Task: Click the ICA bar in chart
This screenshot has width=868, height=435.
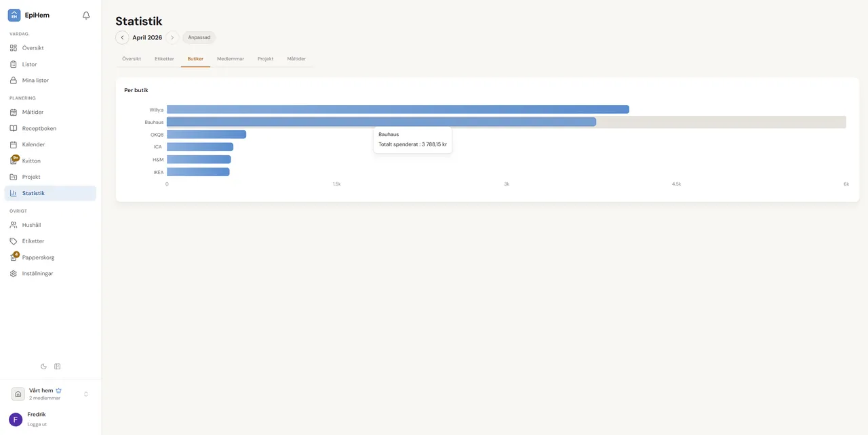Action: coord(200,147)
